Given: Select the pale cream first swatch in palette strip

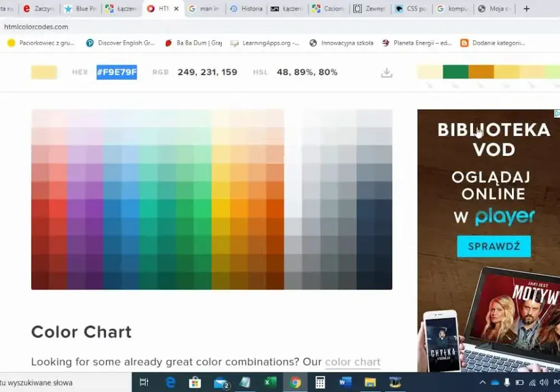Looking at the screenshot, I should point(430,72).
